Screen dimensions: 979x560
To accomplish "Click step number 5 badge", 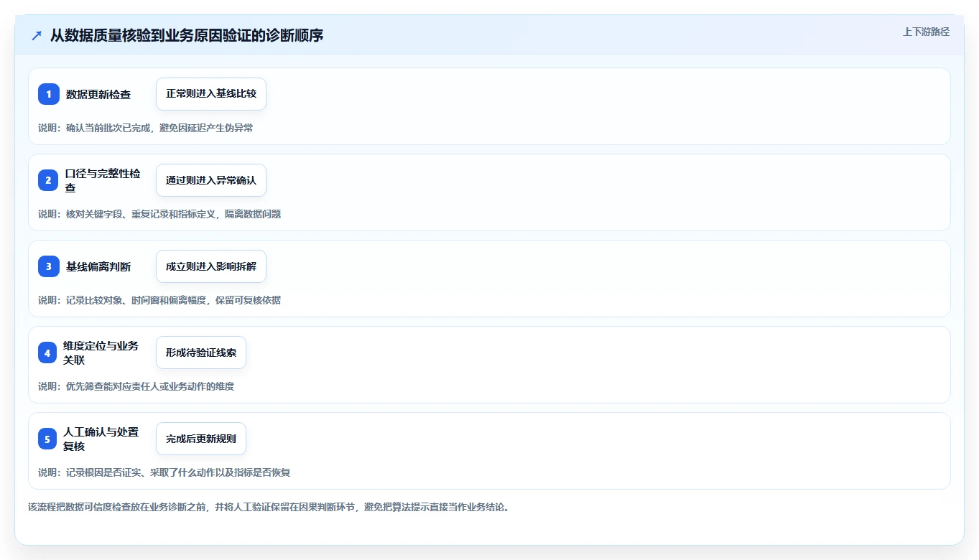I will [47, 439].
